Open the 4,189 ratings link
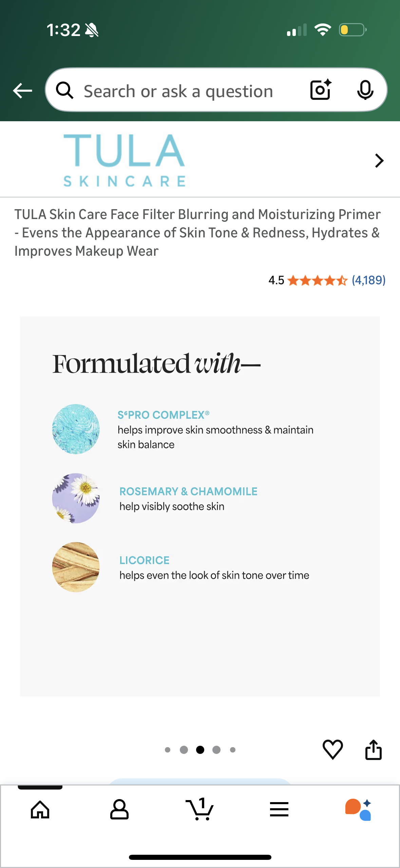 [368, 281]
